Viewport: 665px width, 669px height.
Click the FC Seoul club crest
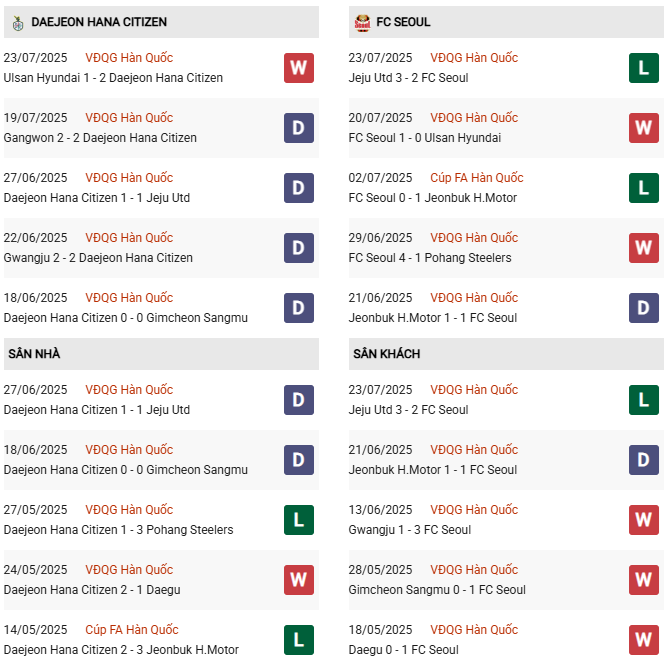361,21
